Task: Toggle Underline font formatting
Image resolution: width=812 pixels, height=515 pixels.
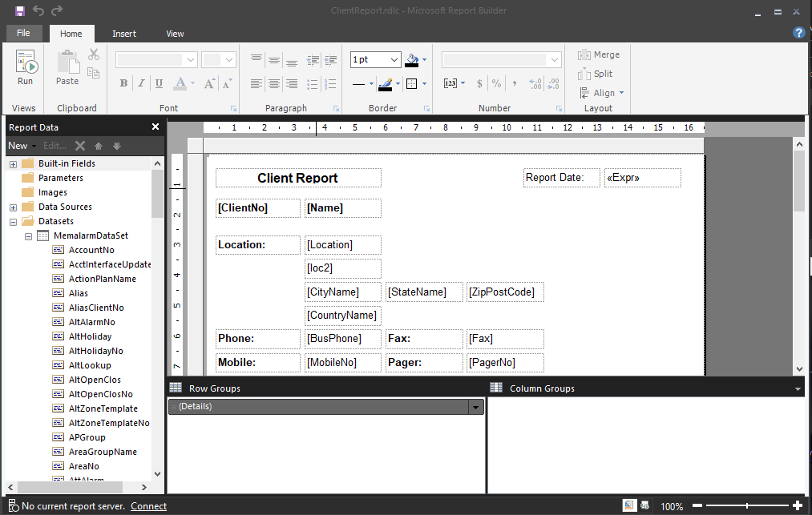Action: [x=159, y=83]
